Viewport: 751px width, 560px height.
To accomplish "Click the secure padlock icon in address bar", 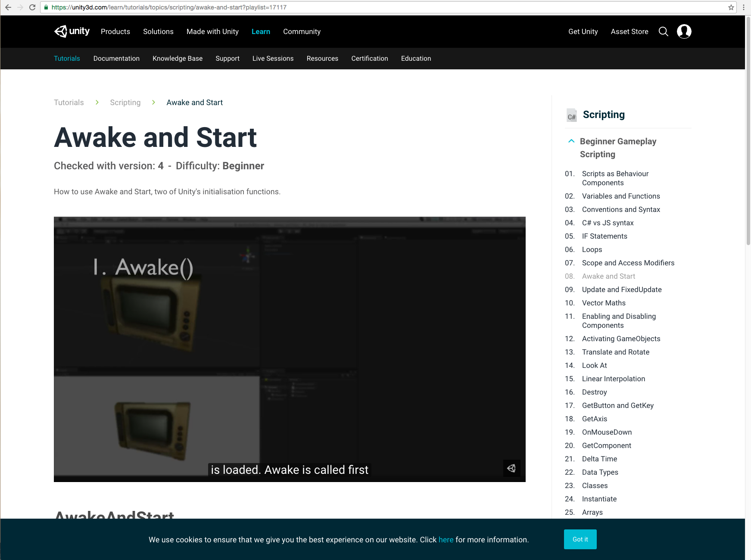I will click(46, 7).
